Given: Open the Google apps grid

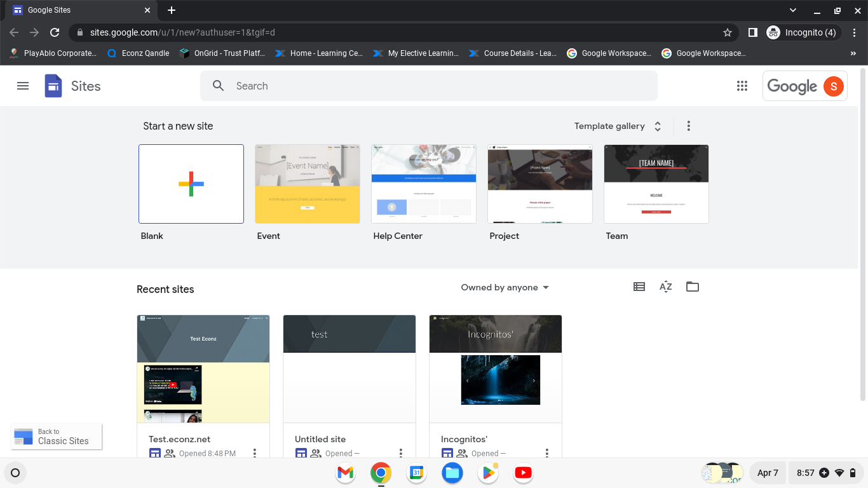Looking at the screenshot, I should coord(742,86).
